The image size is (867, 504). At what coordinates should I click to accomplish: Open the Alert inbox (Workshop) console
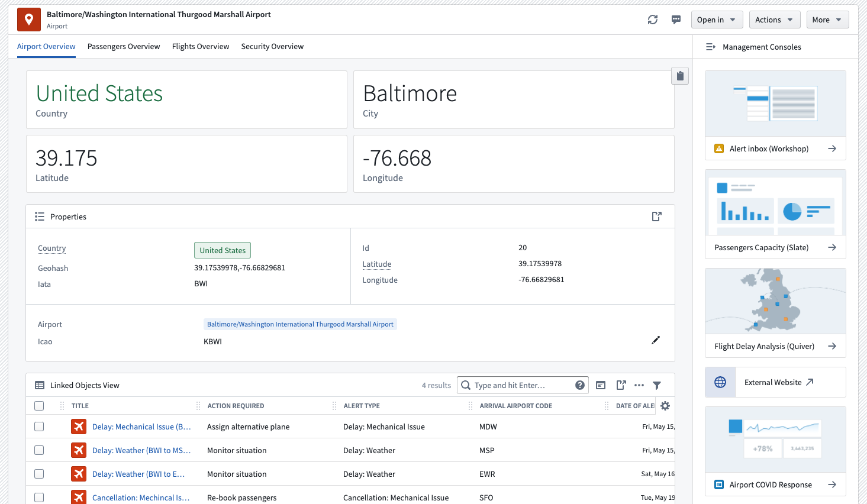(x=775, y=115)
